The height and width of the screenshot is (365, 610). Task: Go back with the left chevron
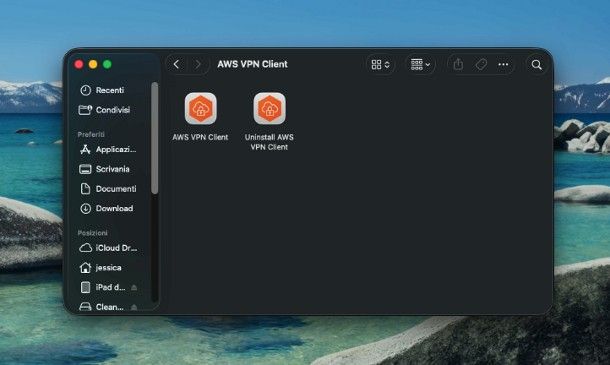[176, 64]
